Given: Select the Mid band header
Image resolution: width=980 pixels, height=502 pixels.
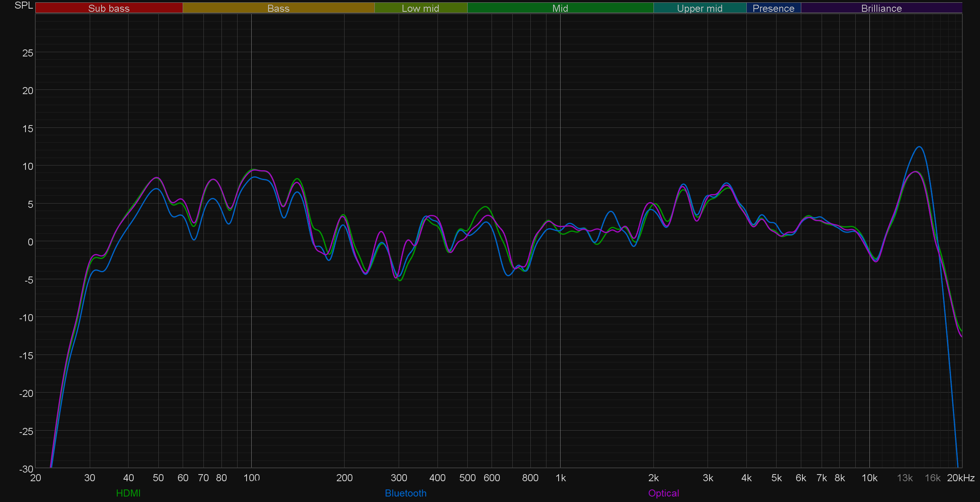Looking at the screenshot, I should click(x=560, y=8).
